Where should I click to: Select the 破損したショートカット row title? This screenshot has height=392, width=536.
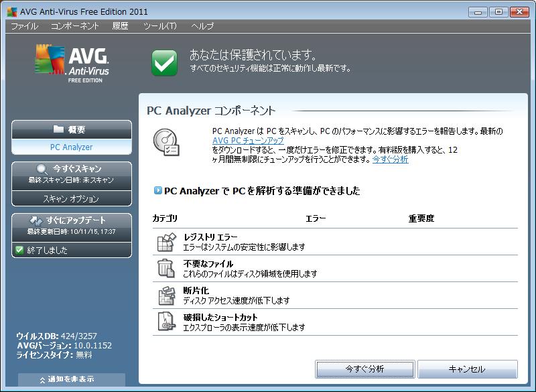click(x=220, y=317)
